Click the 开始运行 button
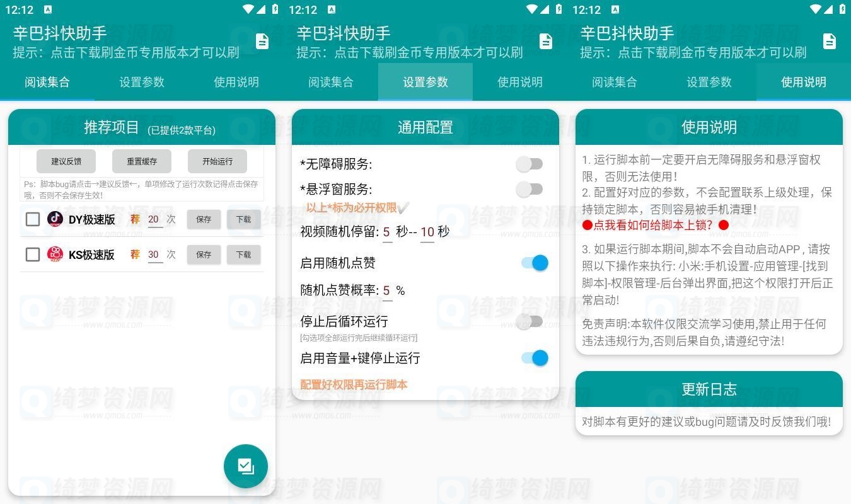This screenshot has width=851, height=504. (x=217, y=161)
